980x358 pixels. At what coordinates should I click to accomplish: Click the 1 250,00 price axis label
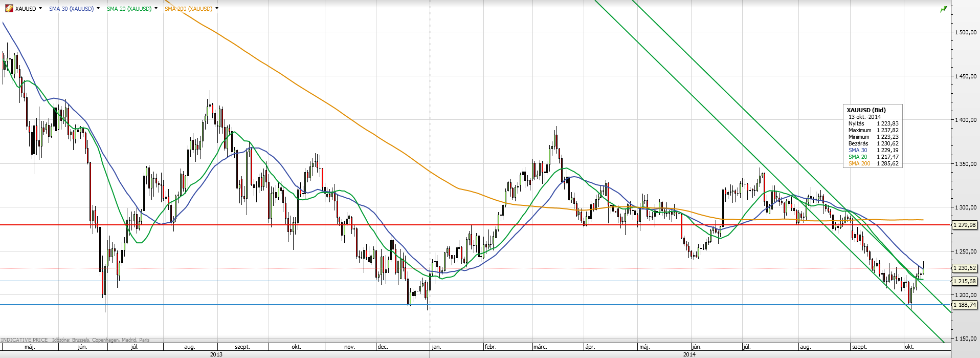966,251
